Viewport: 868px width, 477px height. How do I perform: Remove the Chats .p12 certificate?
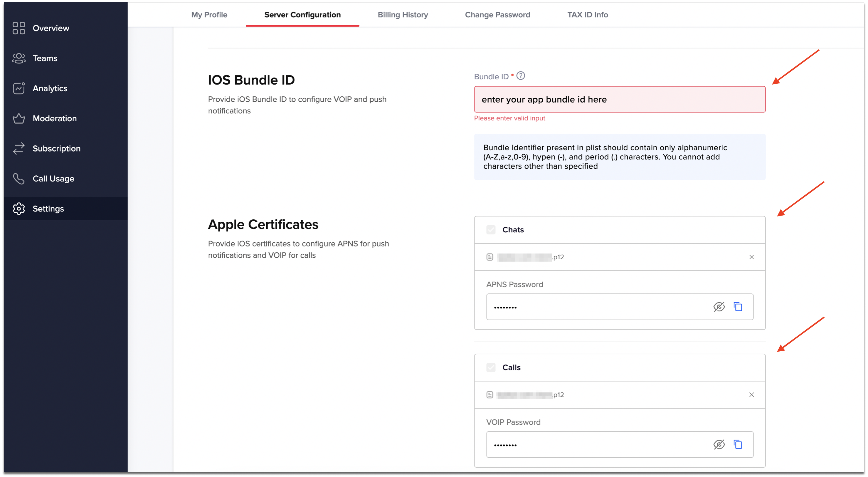[x=751, y=257]
